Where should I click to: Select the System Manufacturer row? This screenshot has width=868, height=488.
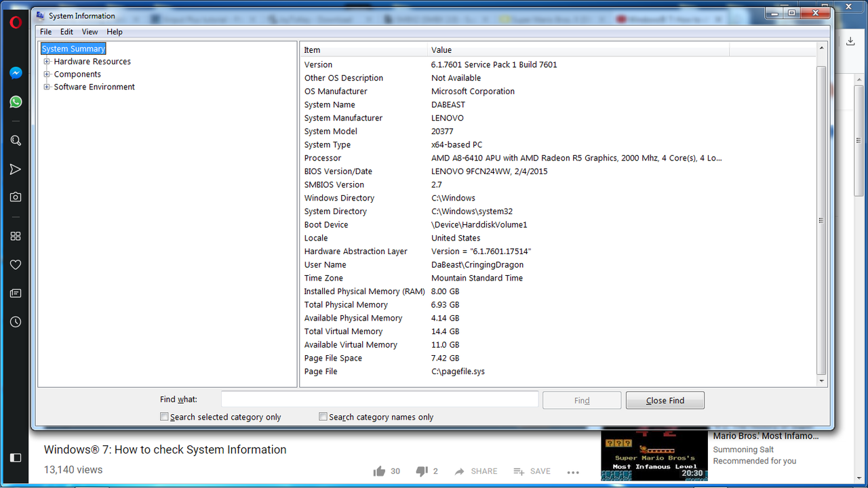tap(558, 118)
